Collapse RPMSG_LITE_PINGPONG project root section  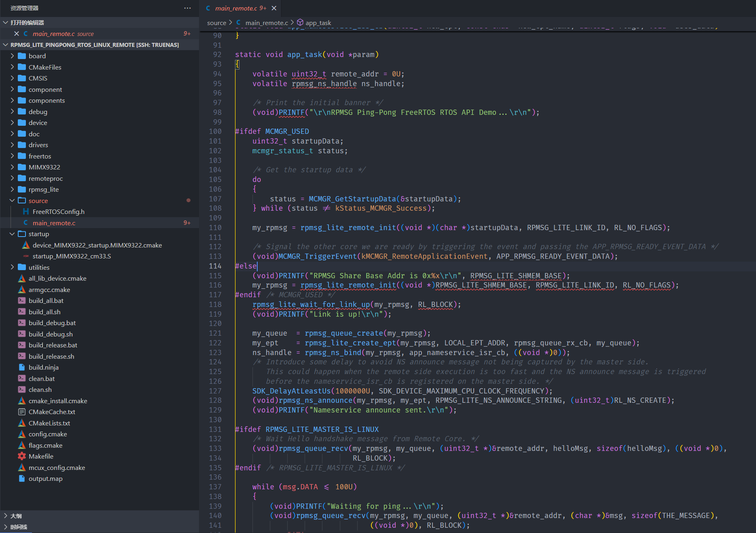[5, 45]
